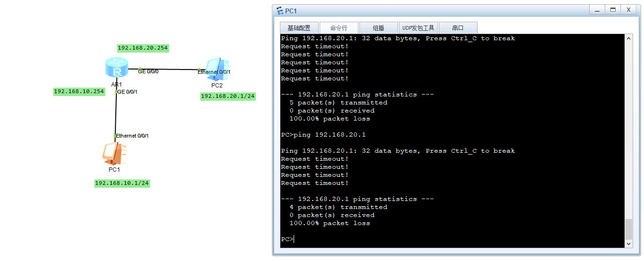Viewport: 644px width, 261px height.
Task: Click terminal scrollbar up arrow
Action: (628, 38)
